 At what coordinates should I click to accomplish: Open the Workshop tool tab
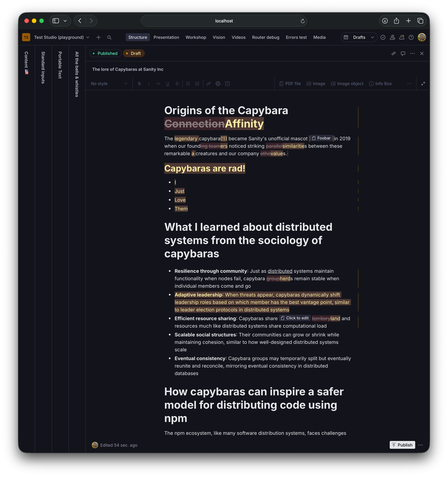pyautogui.click(x=196, y=37)
